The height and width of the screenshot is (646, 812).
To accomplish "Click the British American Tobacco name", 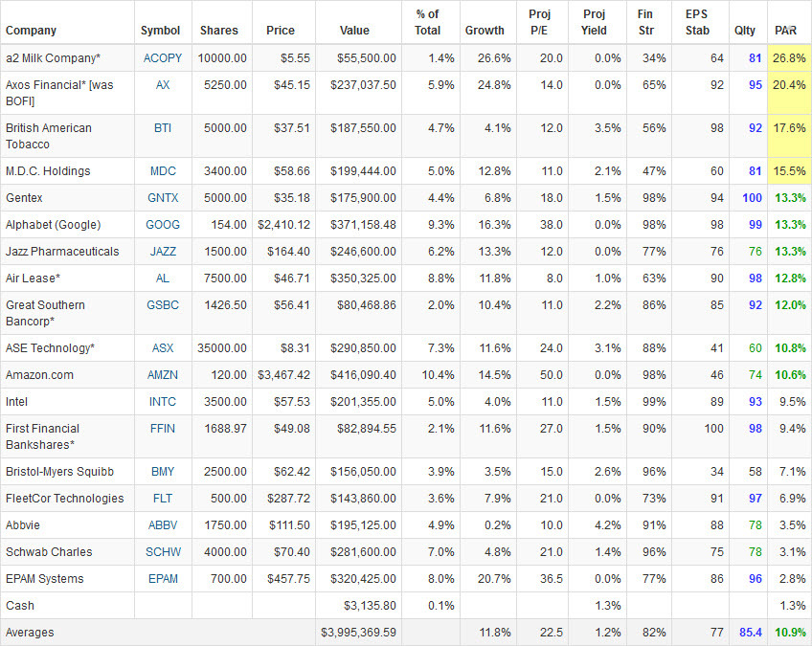I will [x=48, y=136].
